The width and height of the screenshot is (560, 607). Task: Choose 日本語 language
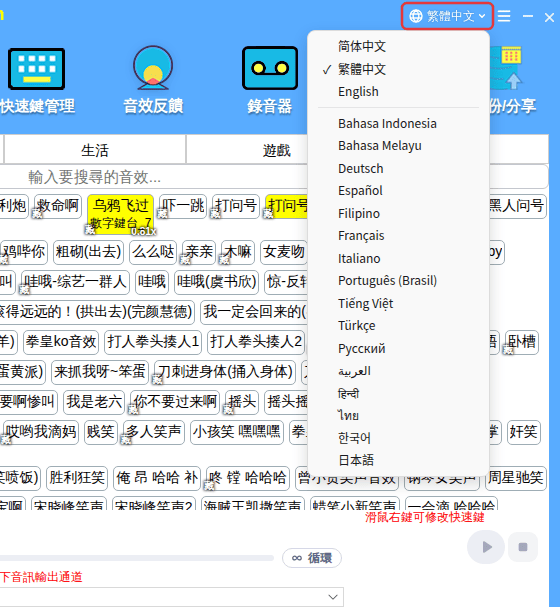(356, 460)
